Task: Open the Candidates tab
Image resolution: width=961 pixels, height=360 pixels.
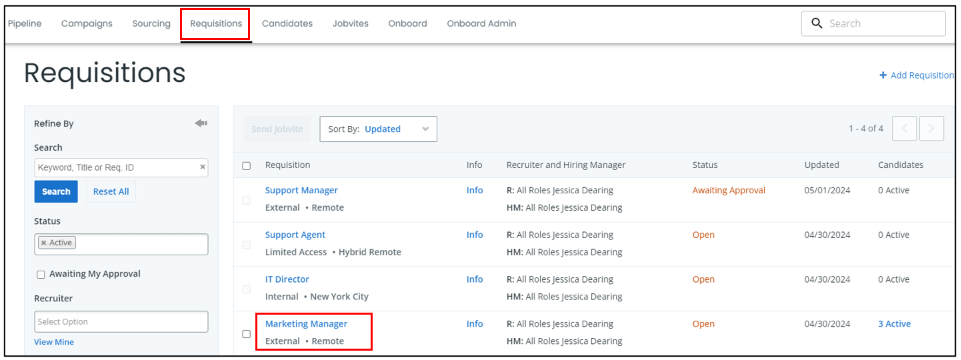Action: (287, 23)
